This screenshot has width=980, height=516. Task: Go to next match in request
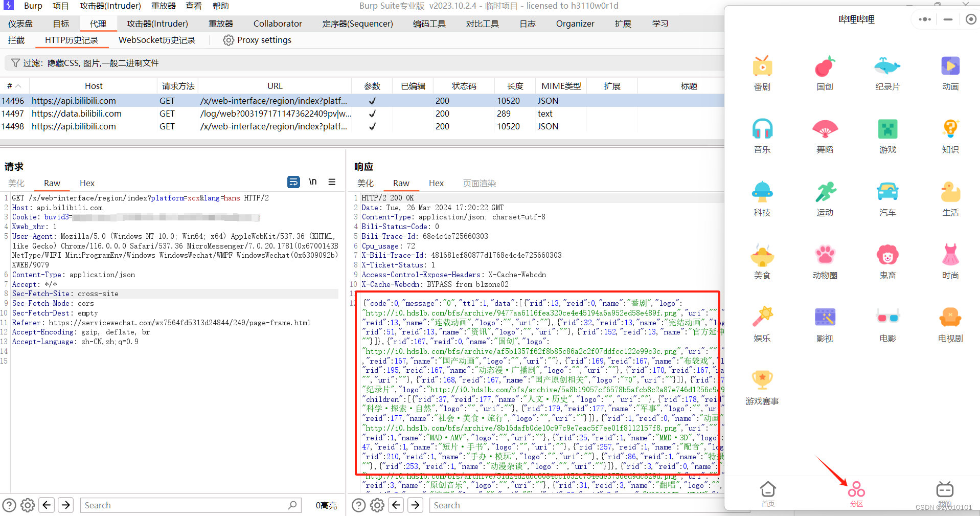pos(66,505)
